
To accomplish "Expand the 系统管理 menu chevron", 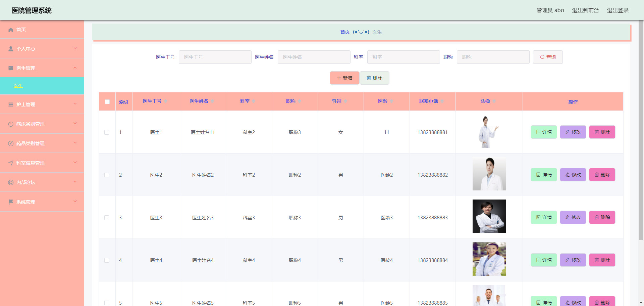I will pos(75,202).
